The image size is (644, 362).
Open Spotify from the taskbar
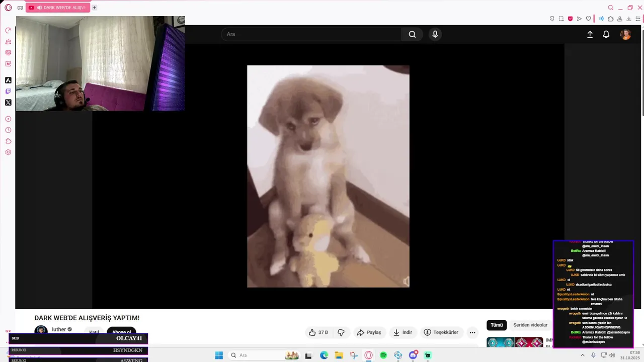[x=383, y=355]
